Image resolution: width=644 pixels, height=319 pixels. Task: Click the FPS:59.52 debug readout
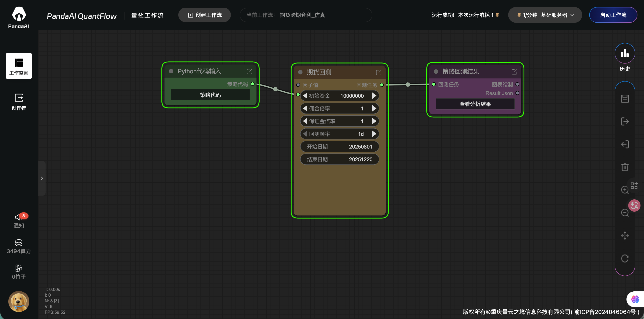click(x=55, y=312)
